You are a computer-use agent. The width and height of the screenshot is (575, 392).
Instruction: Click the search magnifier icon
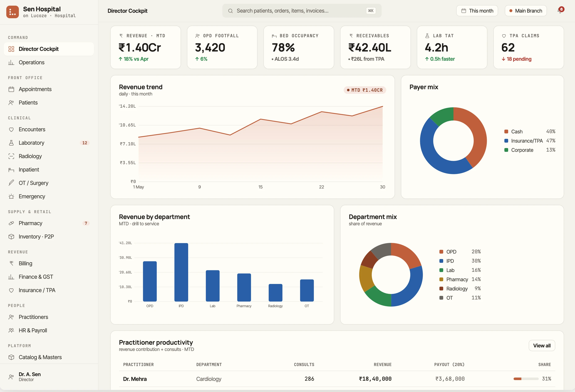click(x=230, y=11)
